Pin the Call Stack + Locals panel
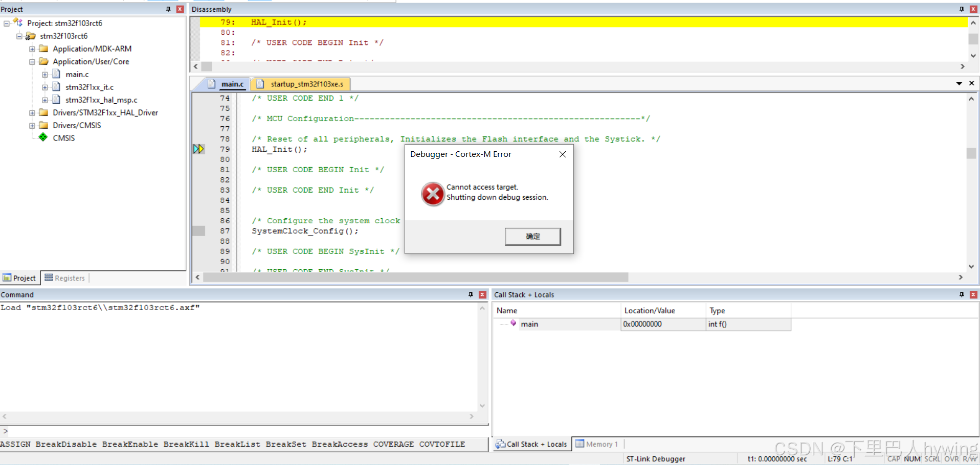 click(x=962, y=295)
